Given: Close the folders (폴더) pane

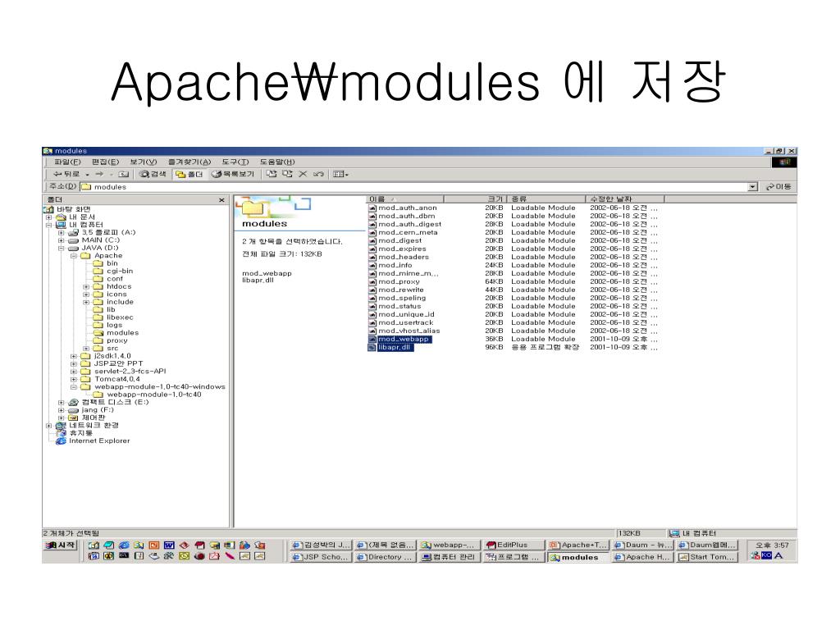Looking at the screenshot, I should (221, 200).
